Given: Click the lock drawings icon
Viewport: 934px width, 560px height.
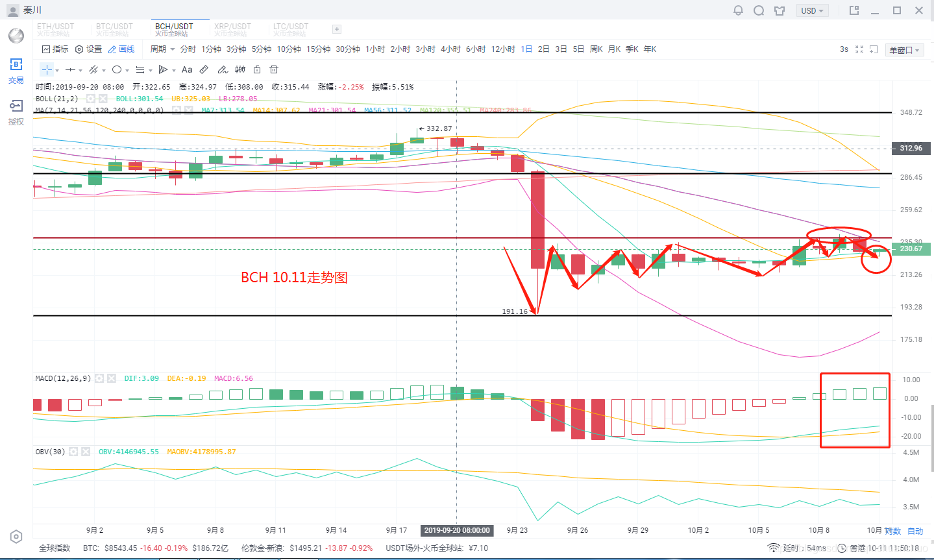Looking at the screenshot, I should click(257, 69).
